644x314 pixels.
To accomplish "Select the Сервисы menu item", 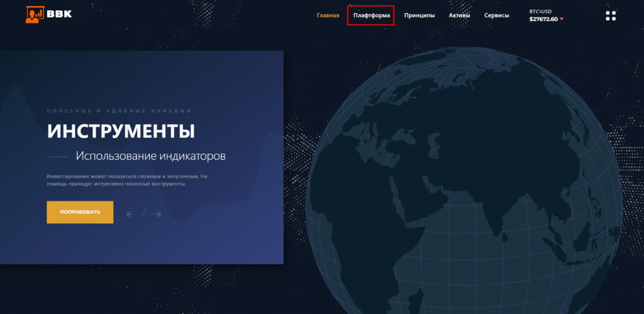I will [497, 16].
